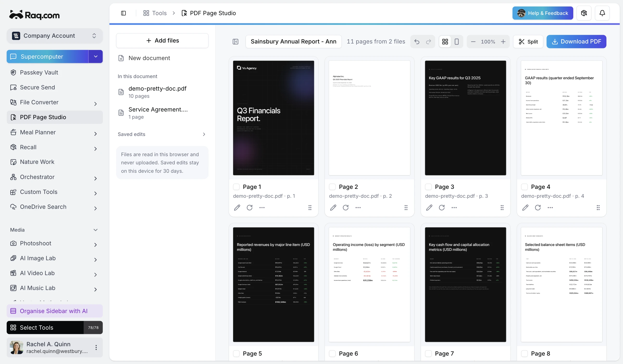This screenshot has height=364, width=623.
Task: Open the notifications bell
Action: (x=602, y=13)
